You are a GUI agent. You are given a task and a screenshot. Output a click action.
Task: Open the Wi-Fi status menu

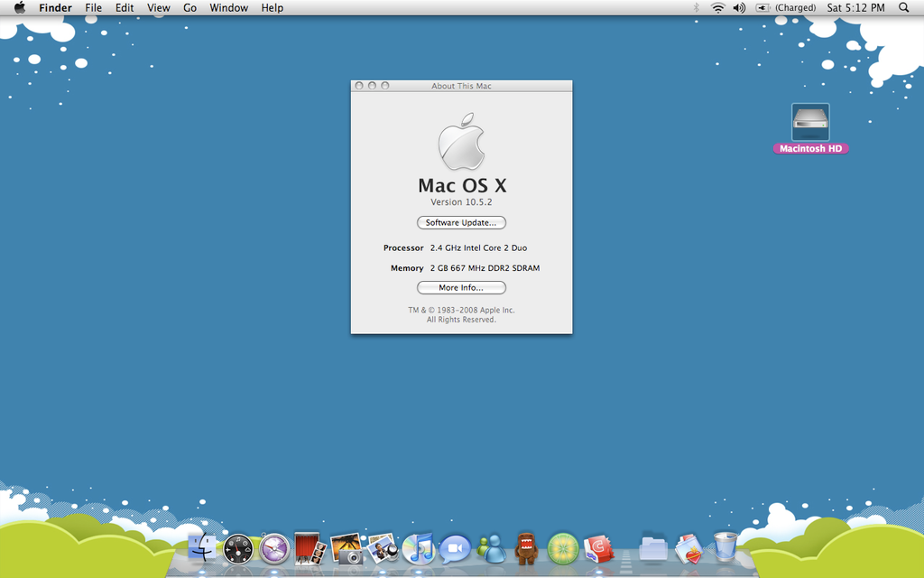(718, 7)
